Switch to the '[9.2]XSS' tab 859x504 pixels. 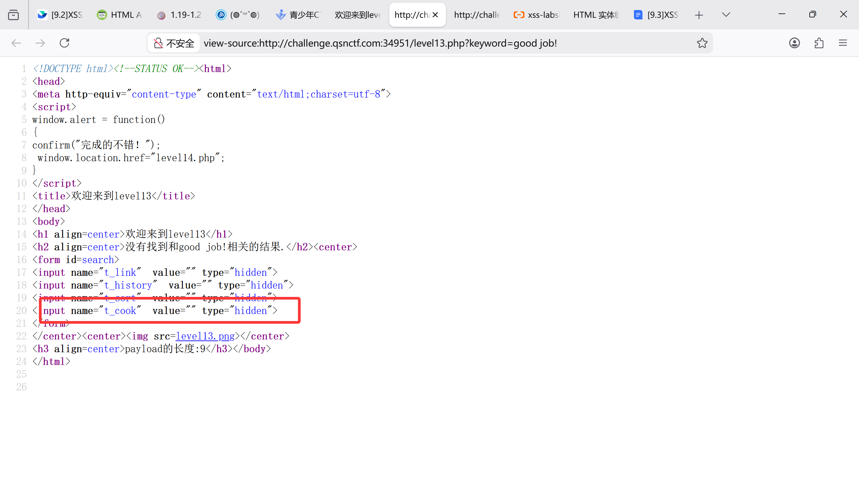(60, 15)
